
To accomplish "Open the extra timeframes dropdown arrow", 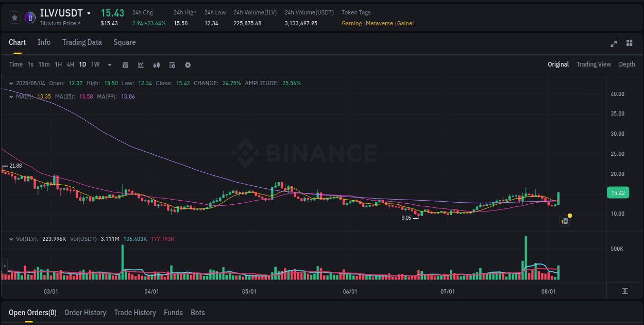I will (109, 65).
